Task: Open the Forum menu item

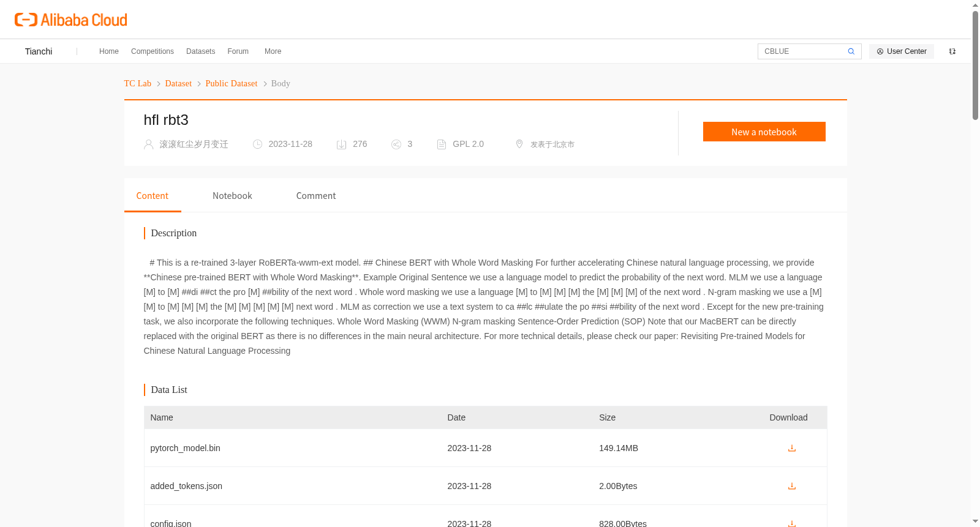Action: [x=238, y=51]
